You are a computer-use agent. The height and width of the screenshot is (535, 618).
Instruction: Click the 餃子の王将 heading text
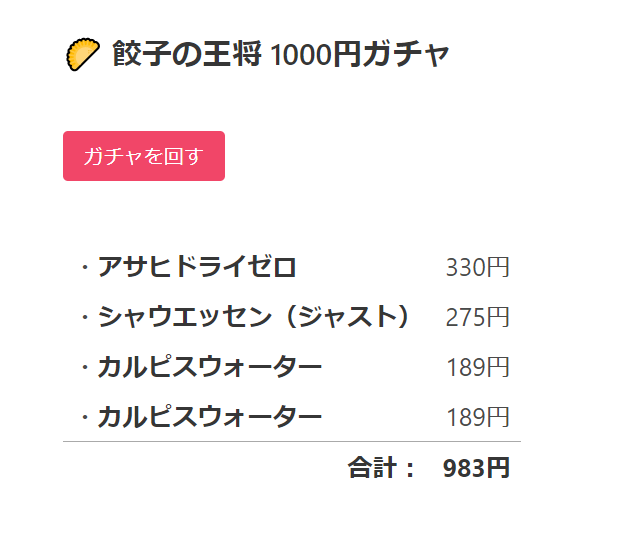188,54
